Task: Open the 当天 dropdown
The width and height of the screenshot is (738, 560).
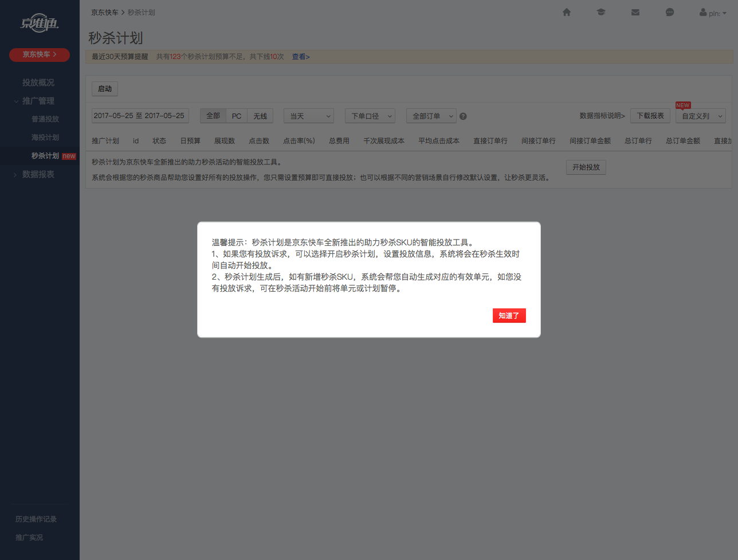Action: click(309, 116)
